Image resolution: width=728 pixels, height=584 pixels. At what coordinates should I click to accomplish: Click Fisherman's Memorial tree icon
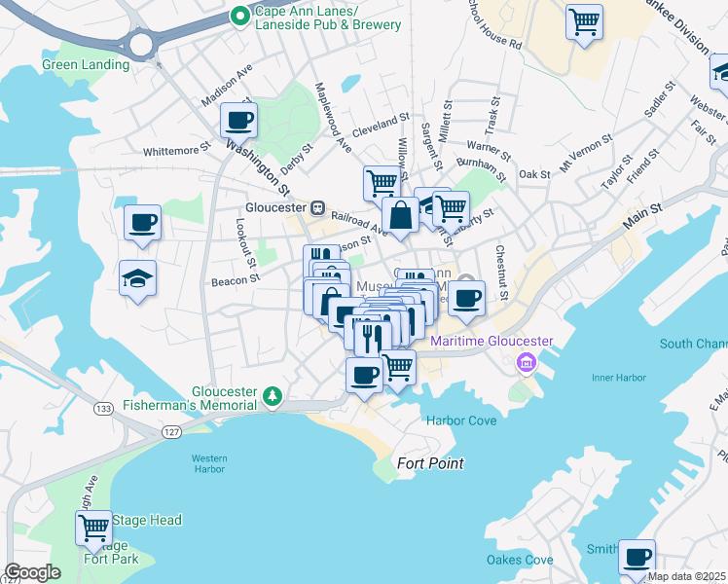pos(273,397)
